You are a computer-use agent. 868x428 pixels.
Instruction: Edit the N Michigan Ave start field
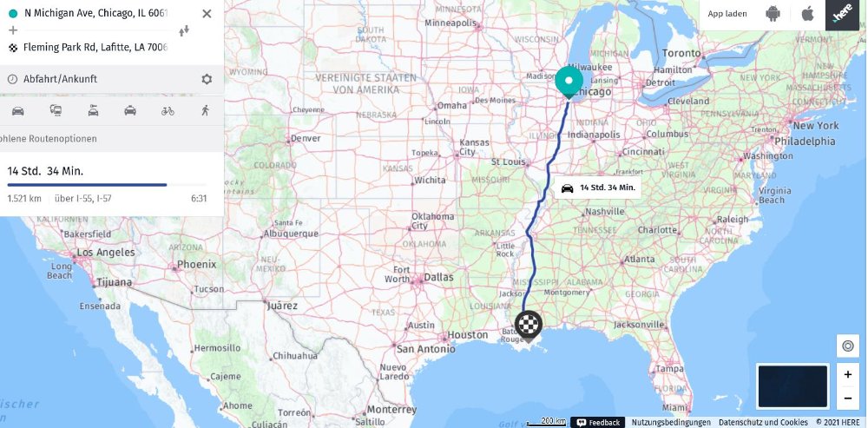click(95, 13)
